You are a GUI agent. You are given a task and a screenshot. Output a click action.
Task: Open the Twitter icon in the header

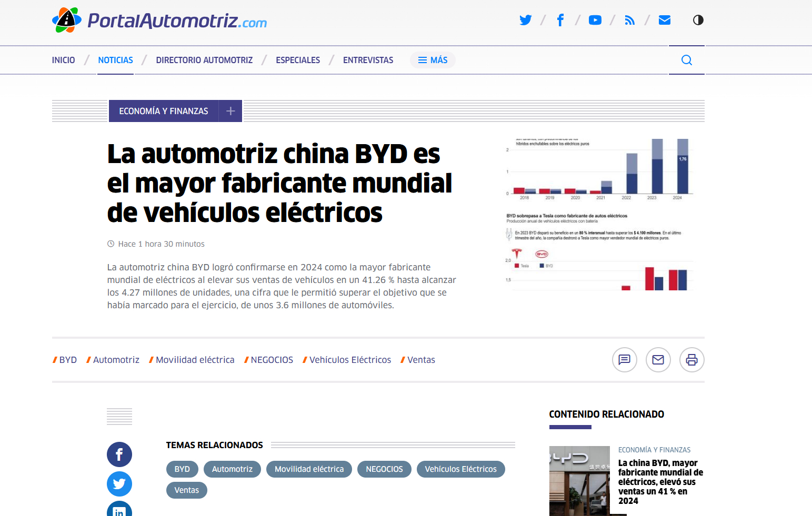[x=525, y=21]
